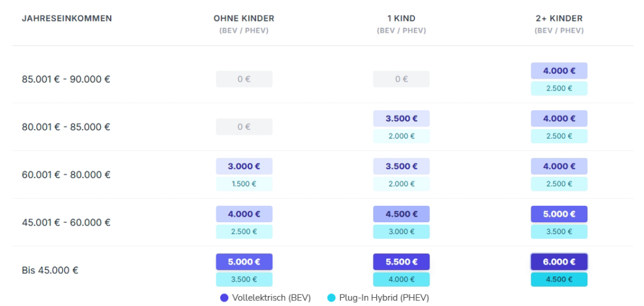Select the 5.500 € badge under 1 Kind

click(401, 261)
